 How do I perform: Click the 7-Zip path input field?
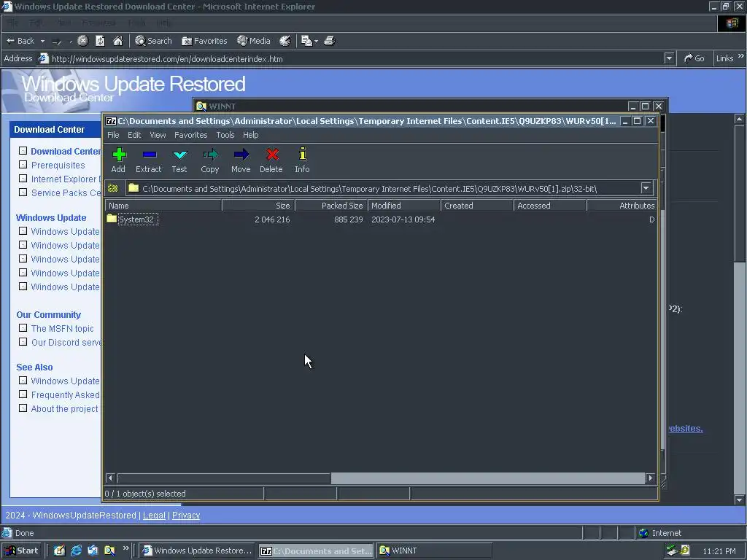[x=384, y=189]
